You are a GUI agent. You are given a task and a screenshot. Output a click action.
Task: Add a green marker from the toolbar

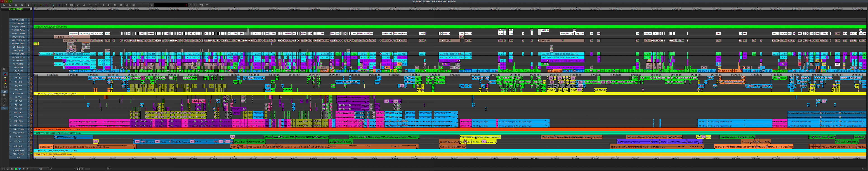(35, 5)
